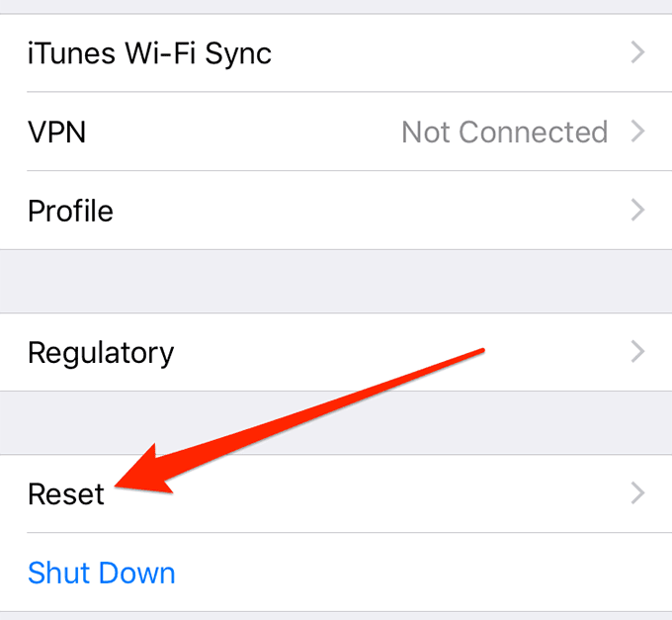Tap the chevron beside iTunes Wi-Fi Sync

tap(637, 53)
